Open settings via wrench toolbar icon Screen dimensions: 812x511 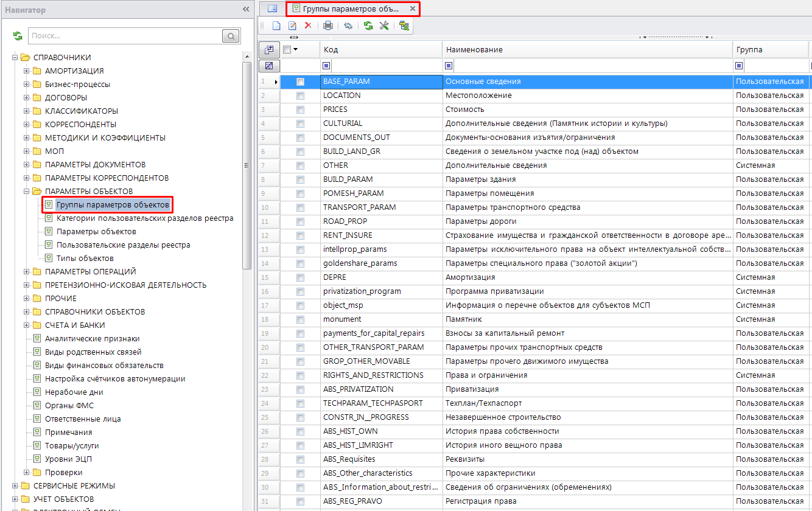pyautogui.click(x=384, y=26)
